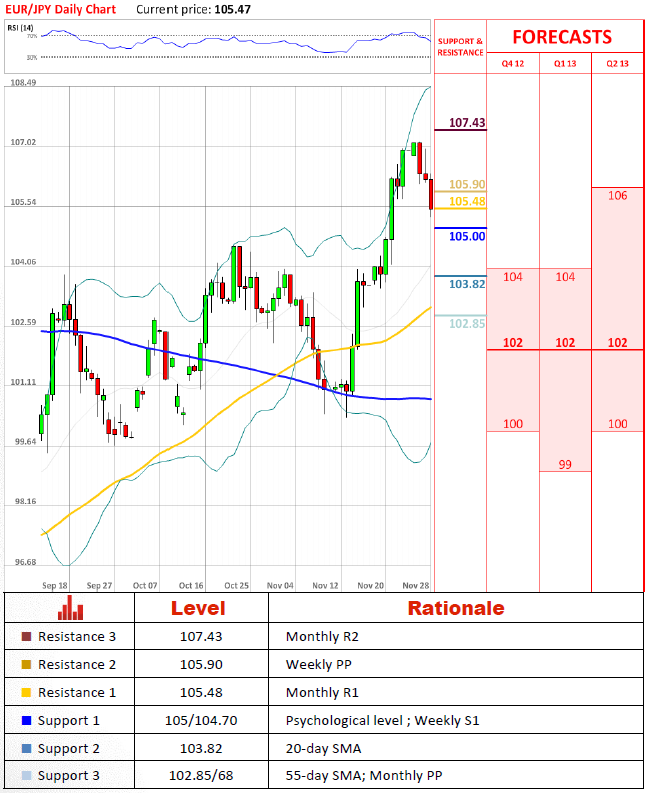Select the Resistance 2 row label
Viewport: 648px width, 793px height.
pyautogui.click(x=77, y=664)
